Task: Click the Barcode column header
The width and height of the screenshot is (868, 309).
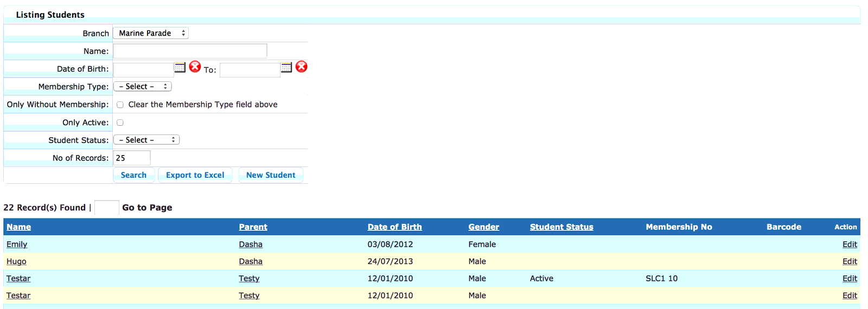Action: (783, 227)
